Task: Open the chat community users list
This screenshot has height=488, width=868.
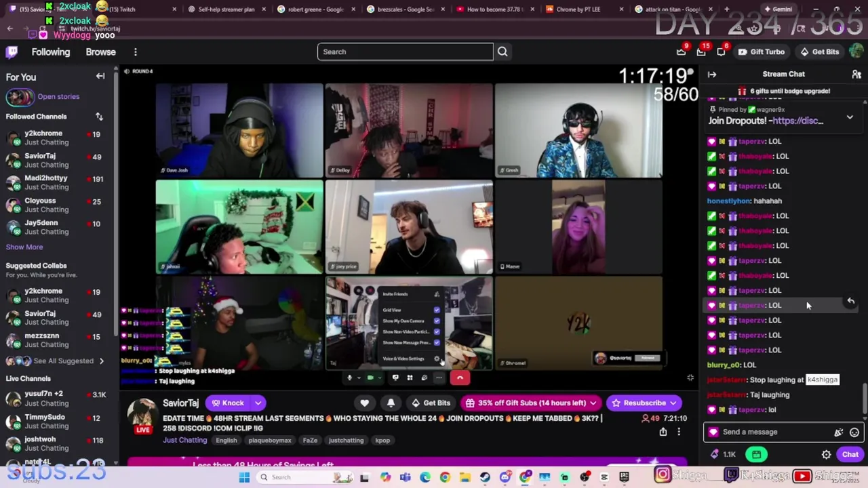Action: coord(856,75)
